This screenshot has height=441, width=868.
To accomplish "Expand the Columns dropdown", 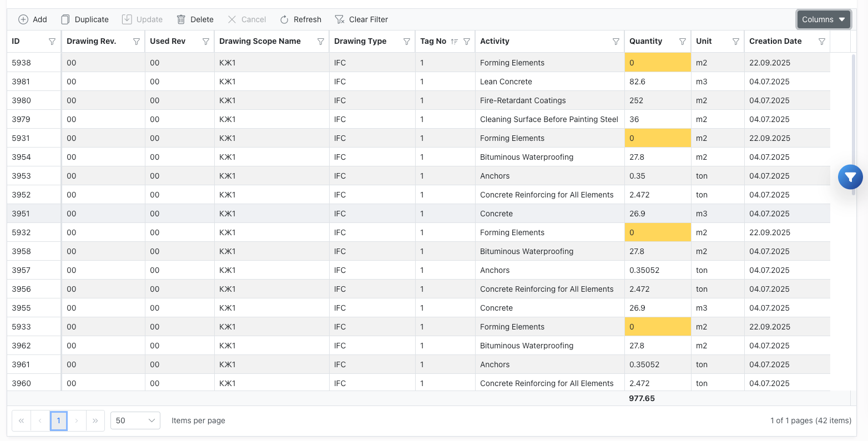I will tap(824, 19).
